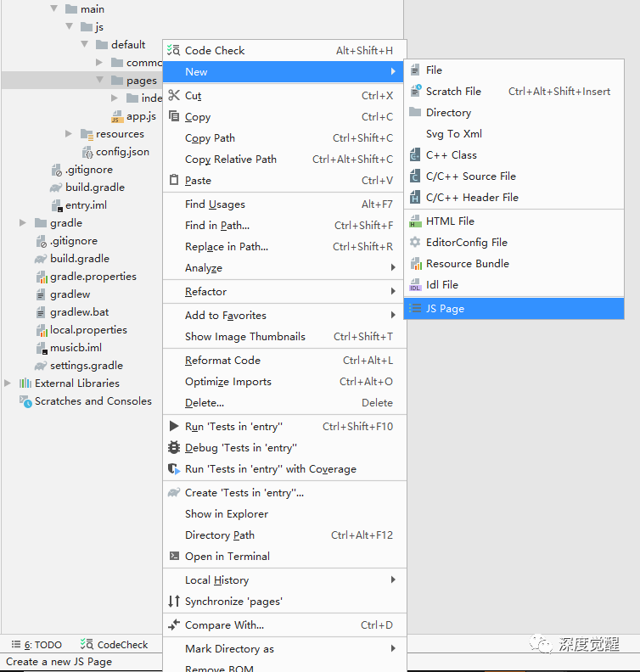Viewport: 640px width, 672px height.
Task: Select build.gradle under entry module
Action: coord(95,188)
